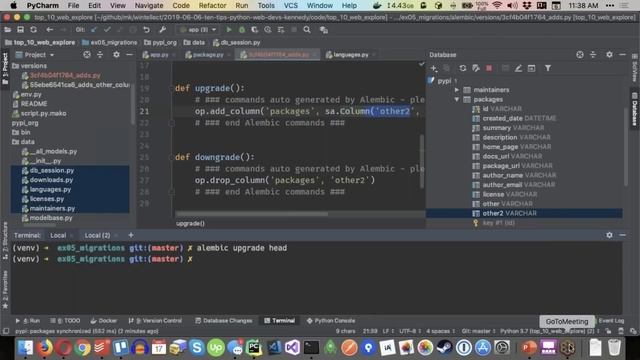Screen dimensions: 640x360
Task: Click the Database panel add data source icon
Action: [433, 68]
